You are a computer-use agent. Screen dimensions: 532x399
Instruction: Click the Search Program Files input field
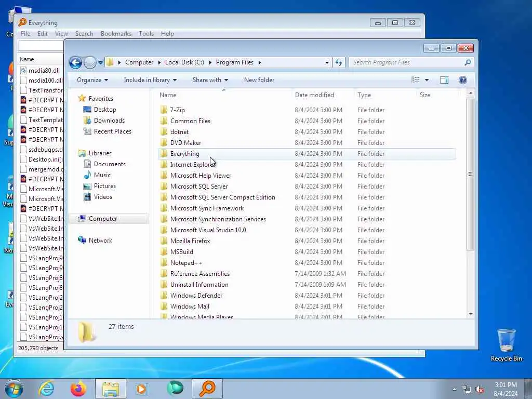pos(406,62)
